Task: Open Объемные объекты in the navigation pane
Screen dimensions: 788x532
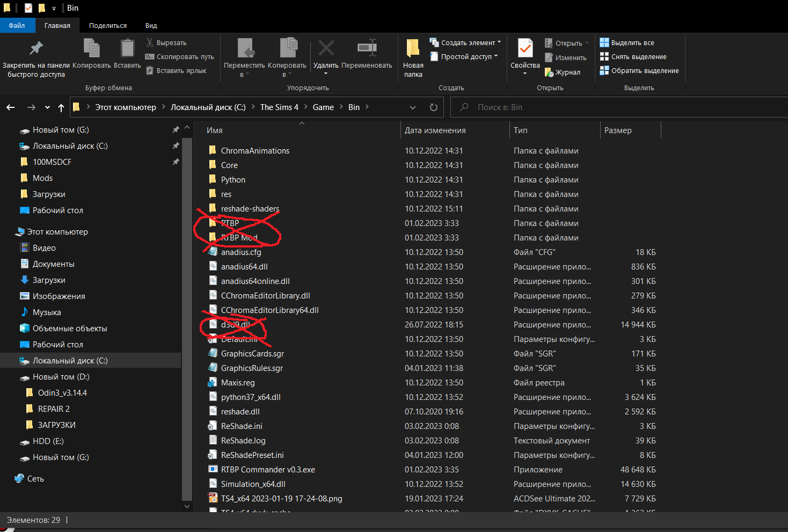Action: (x=70, y=329)
